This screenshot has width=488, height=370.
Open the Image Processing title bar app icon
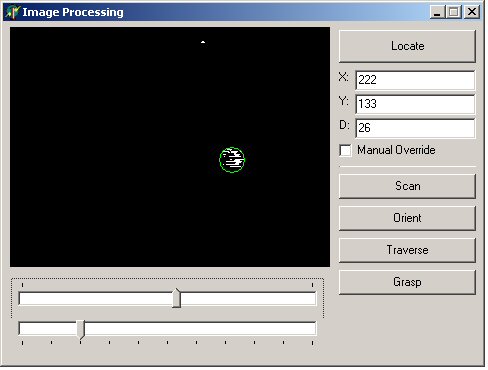[x=13, y=12]
